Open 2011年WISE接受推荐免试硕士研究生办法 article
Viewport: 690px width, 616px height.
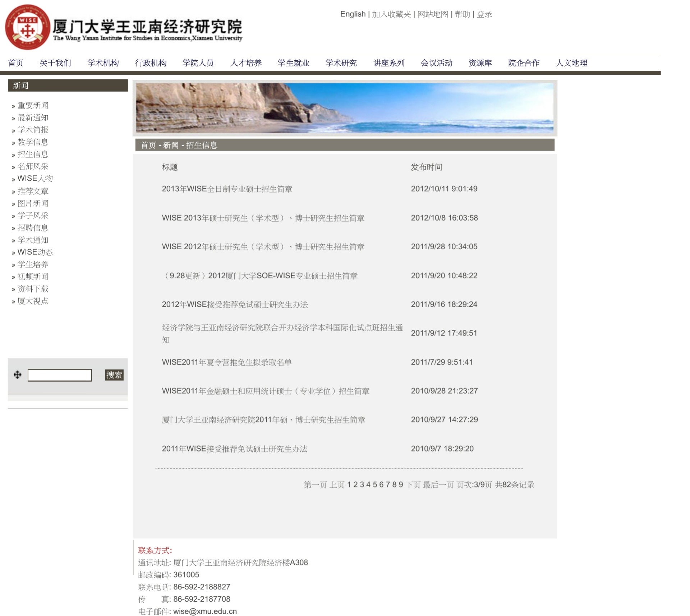235,449
